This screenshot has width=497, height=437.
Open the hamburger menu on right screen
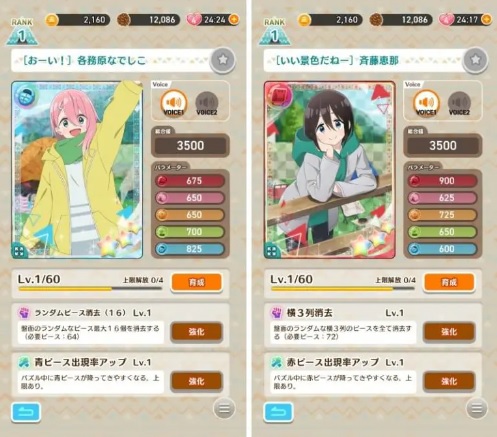(x=477, y=408)
